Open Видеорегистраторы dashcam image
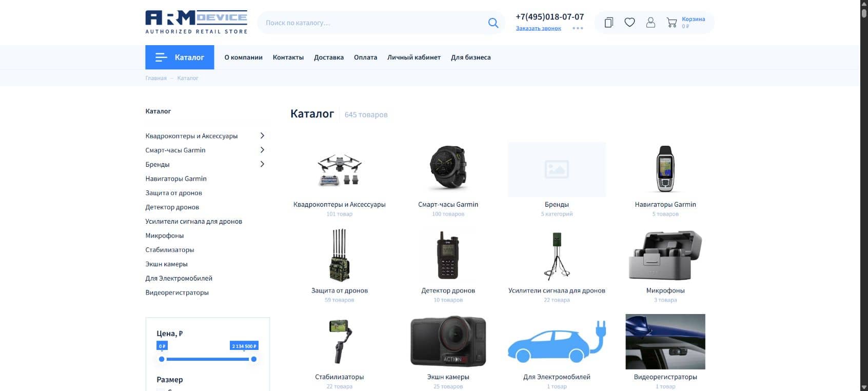 click(665, 342)
